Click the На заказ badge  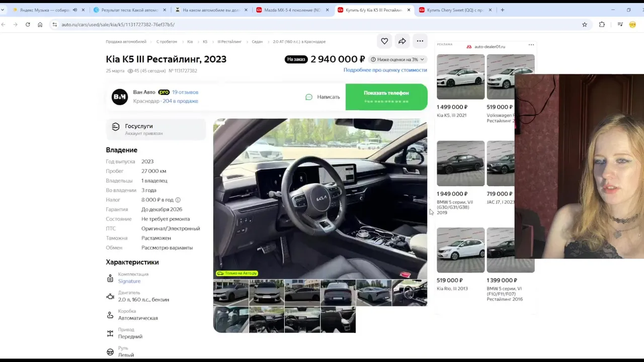[296, 59]
